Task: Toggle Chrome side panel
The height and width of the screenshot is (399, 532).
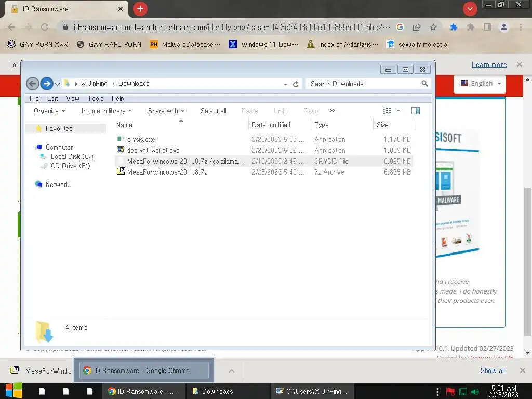Action: click(x=487, y=27)
